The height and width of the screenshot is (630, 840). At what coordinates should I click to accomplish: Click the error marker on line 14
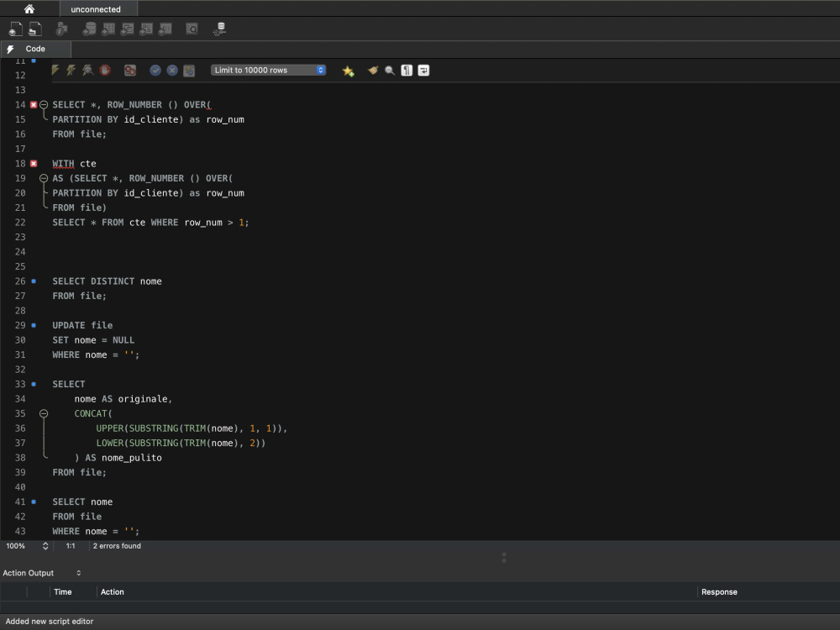click(34, 104)
